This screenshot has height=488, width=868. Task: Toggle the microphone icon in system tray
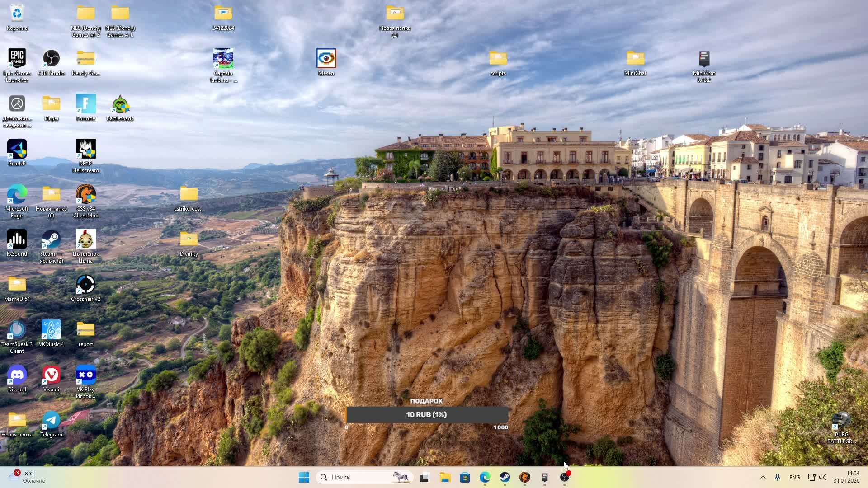coord(778,477)
